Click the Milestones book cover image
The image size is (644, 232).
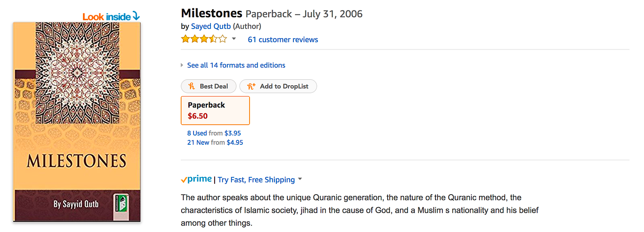click(x=77, y=121)
